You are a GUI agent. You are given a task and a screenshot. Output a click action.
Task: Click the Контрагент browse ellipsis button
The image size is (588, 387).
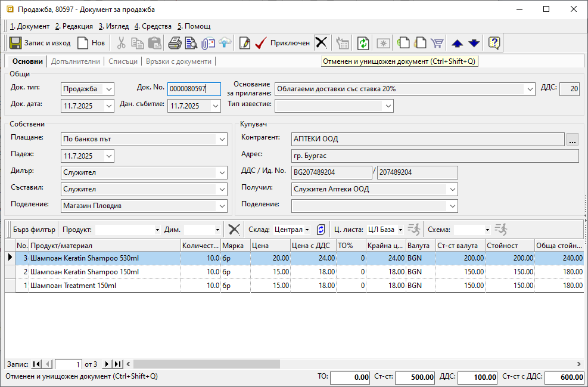(x=573, y=140)
